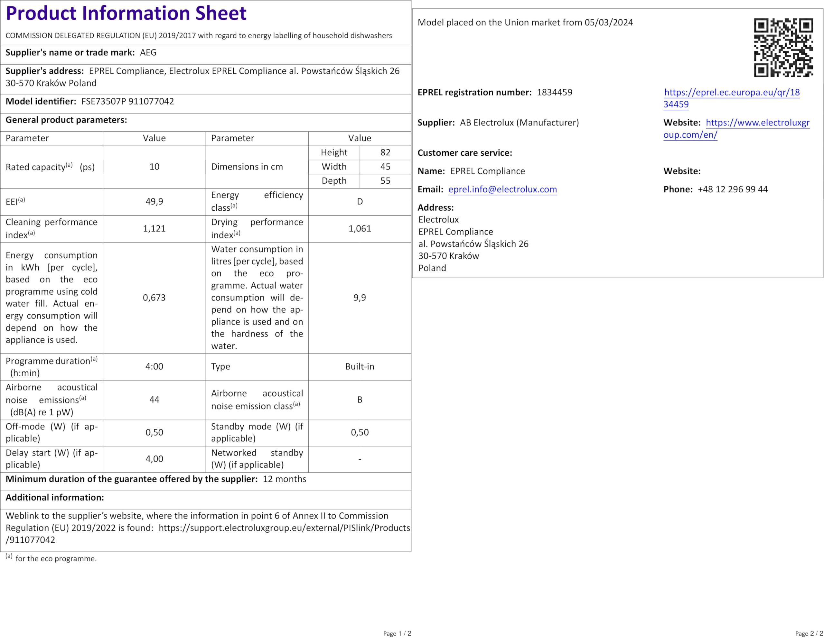
Task: Click the EPREL registration number 1834459
Action: pyautogui.click(x=554, y=92)
